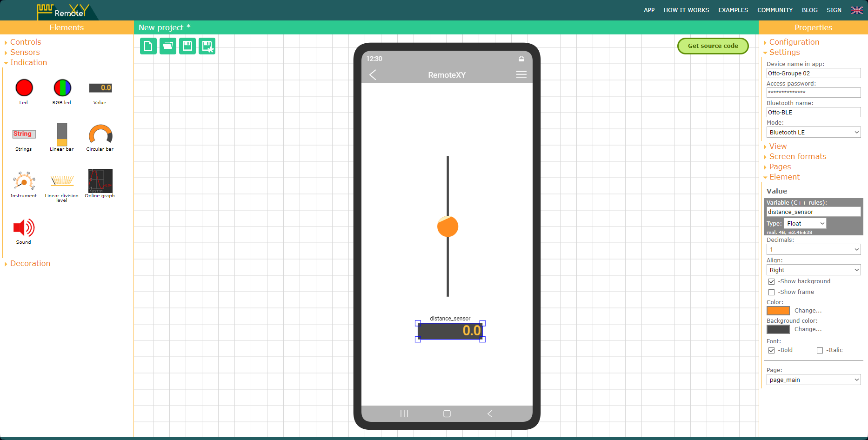This screenshot has height=440, width=868.
Task: Toggle the Italic font checkbox
Action: click(x=820, y=350)
